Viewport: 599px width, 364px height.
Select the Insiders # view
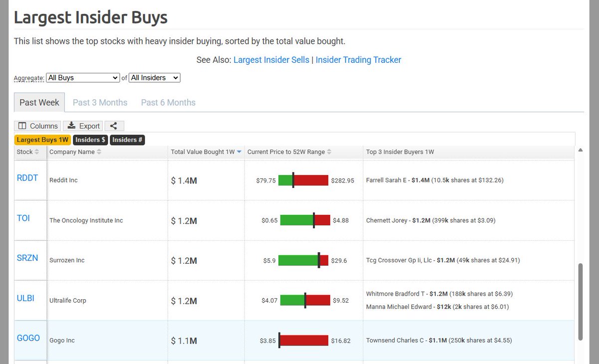(x=127, y=140)
